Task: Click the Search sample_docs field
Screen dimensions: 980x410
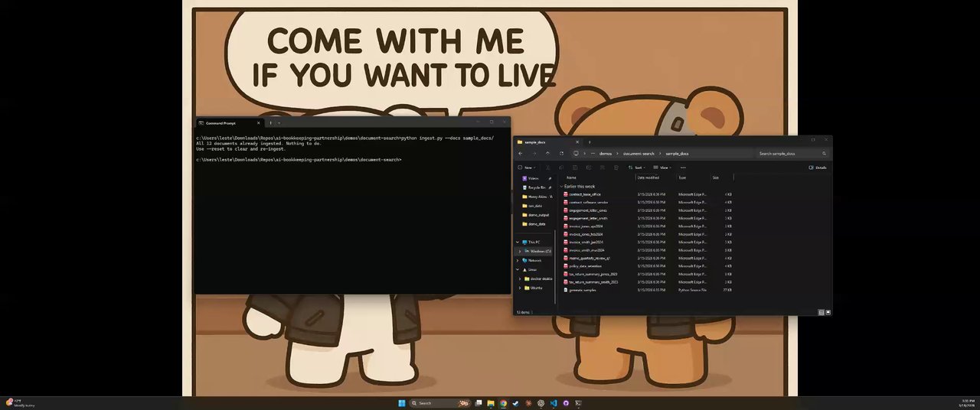Action: [x=793, y=153]
